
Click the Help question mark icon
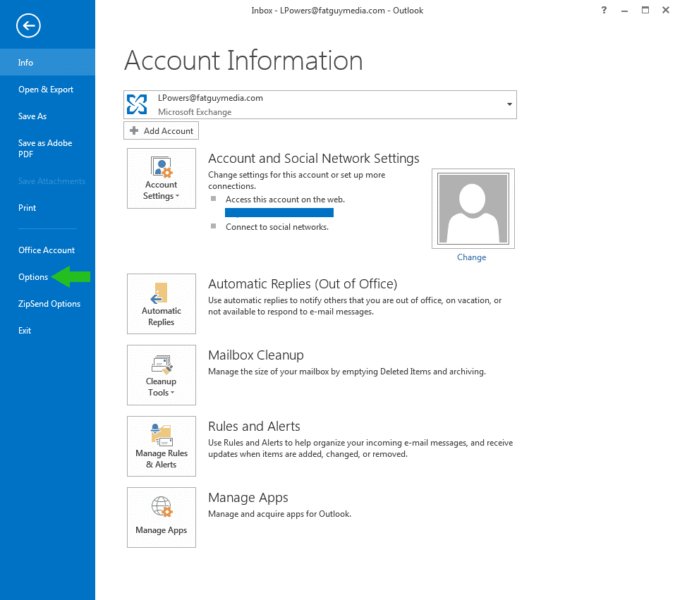pos(604,10)
